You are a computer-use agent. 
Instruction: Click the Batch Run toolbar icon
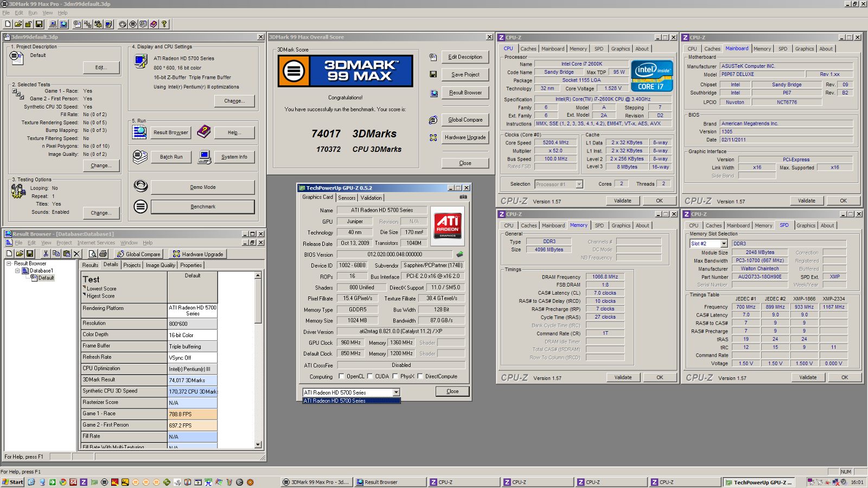(143, 24)
